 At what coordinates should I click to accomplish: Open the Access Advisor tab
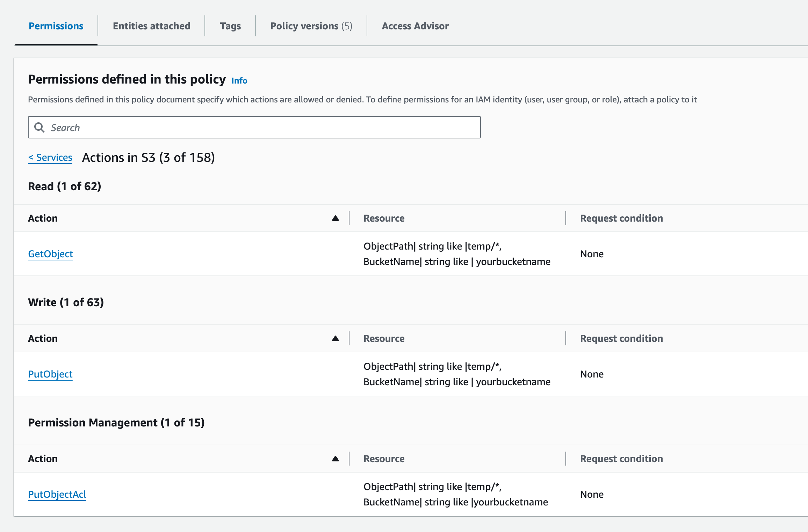(415, 26)
